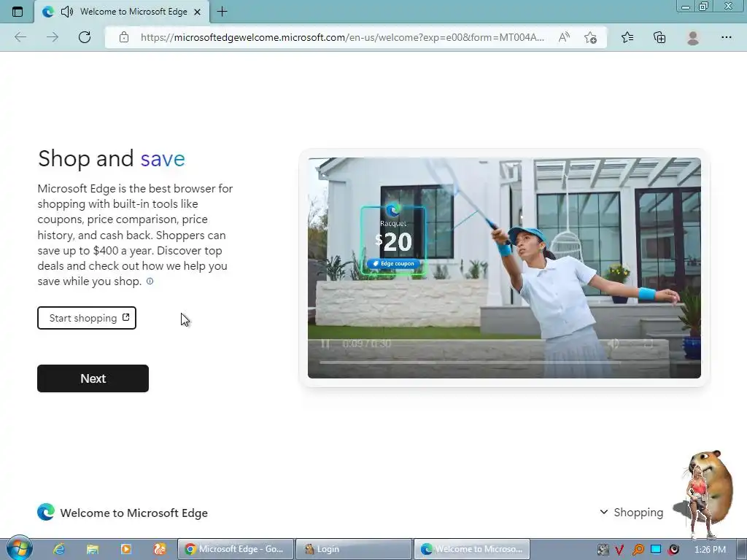Screen dimensions: 747x560
Task: Refresh the page
Action: [x=85, y=37]
